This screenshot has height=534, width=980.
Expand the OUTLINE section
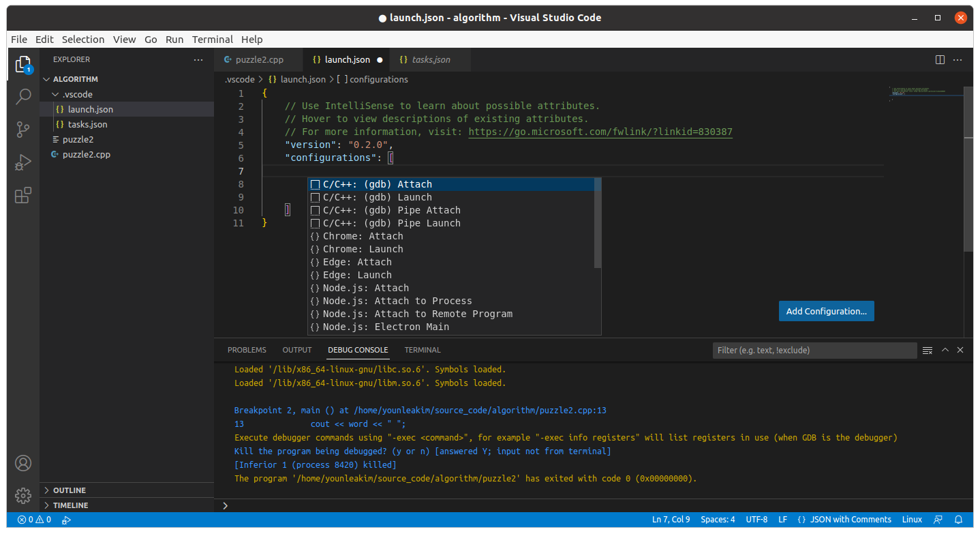pos(127,490)
